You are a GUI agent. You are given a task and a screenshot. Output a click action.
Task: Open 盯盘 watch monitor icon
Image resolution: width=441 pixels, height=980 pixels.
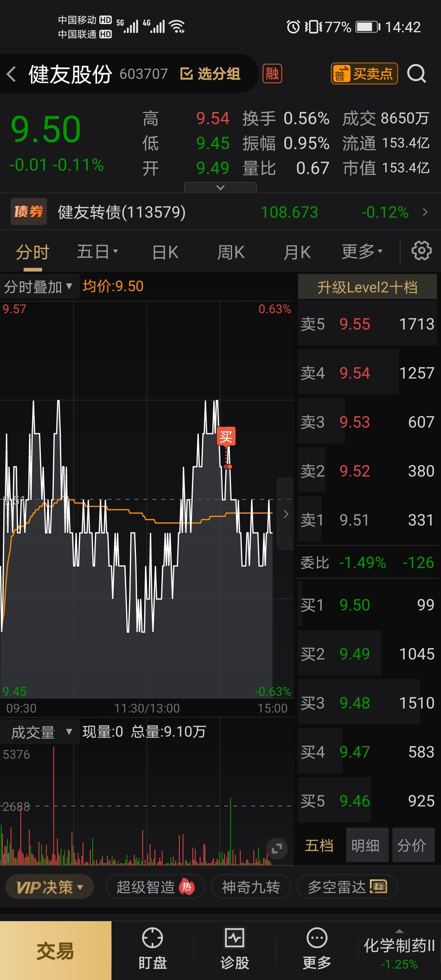point(152,949)
